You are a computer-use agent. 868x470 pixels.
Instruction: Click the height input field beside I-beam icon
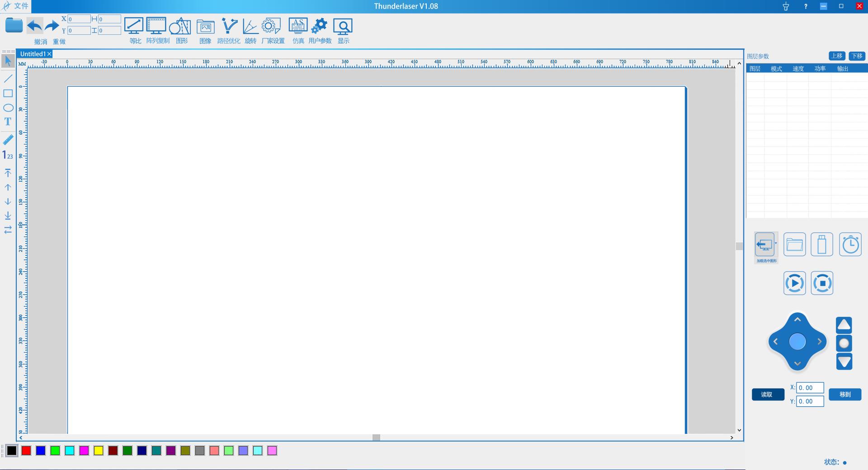[109, 30]
